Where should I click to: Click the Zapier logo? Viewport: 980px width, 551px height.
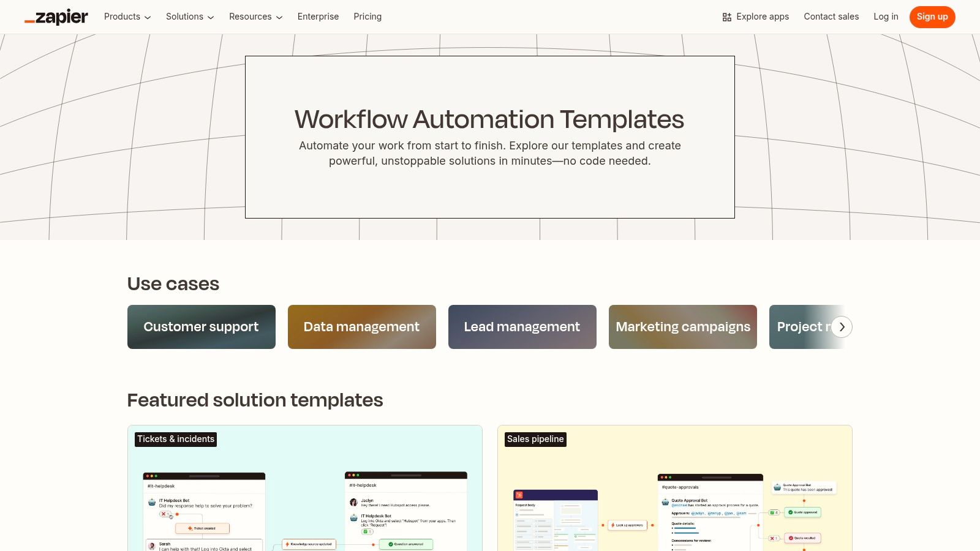pos(56,17)
